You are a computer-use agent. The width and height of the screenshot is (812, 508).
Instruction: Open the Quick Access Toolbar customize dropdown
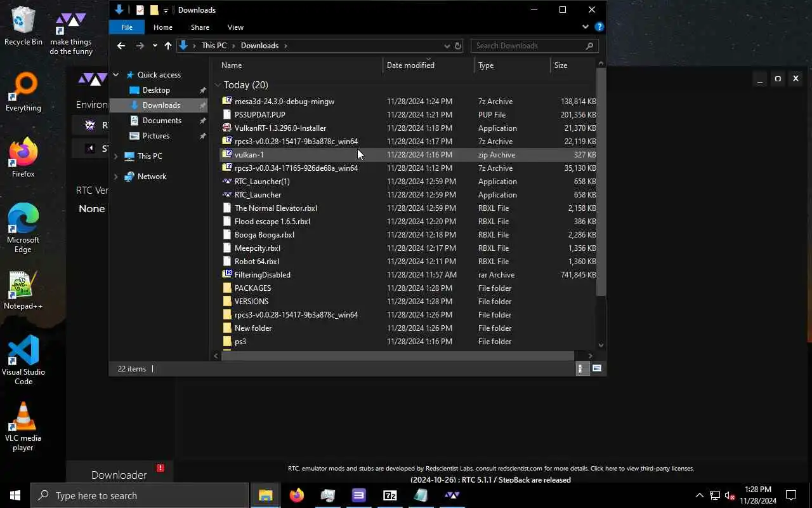click(x=166, y=10)
